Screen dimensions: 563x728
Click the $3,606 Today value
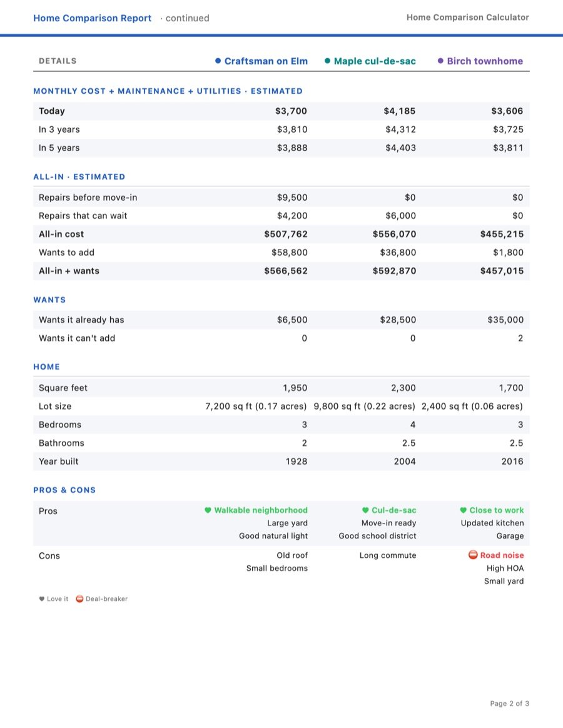click(507, 111)
